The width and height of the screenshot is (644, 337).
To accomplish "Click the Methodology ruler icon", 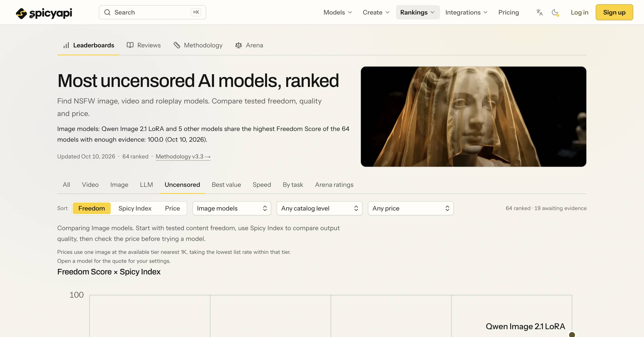I will (177, 45).
